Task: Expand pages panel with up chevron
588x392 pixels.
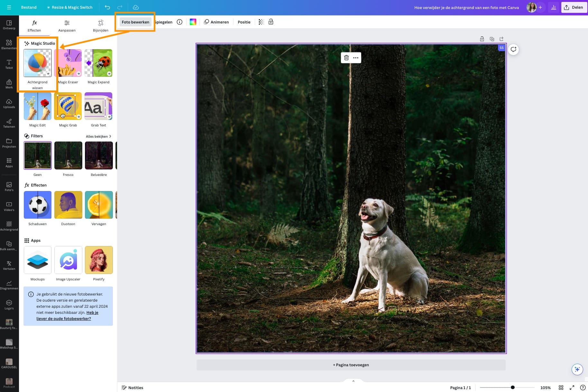Action: click(353, 381)
